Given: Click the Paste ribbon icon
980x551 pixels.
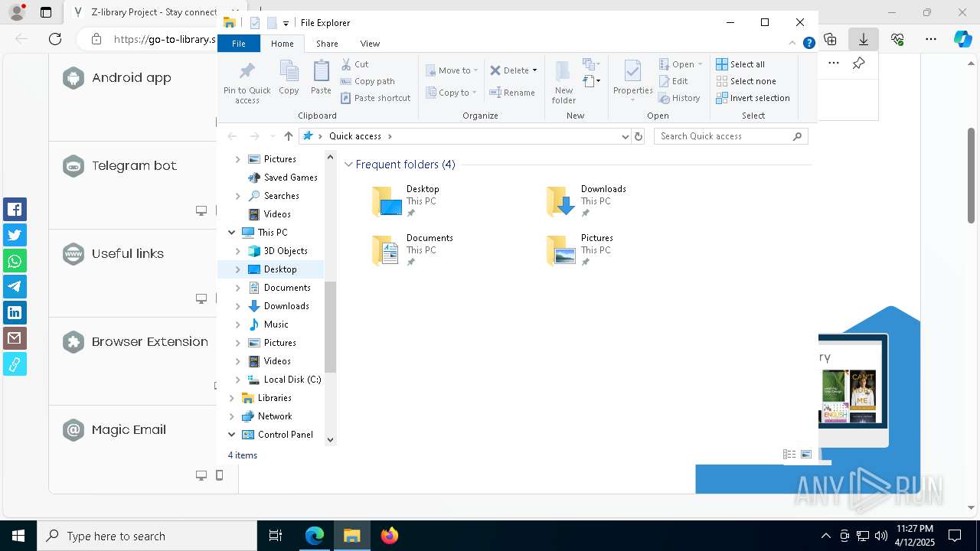Looking at the screenshot, I should (321, 77).
